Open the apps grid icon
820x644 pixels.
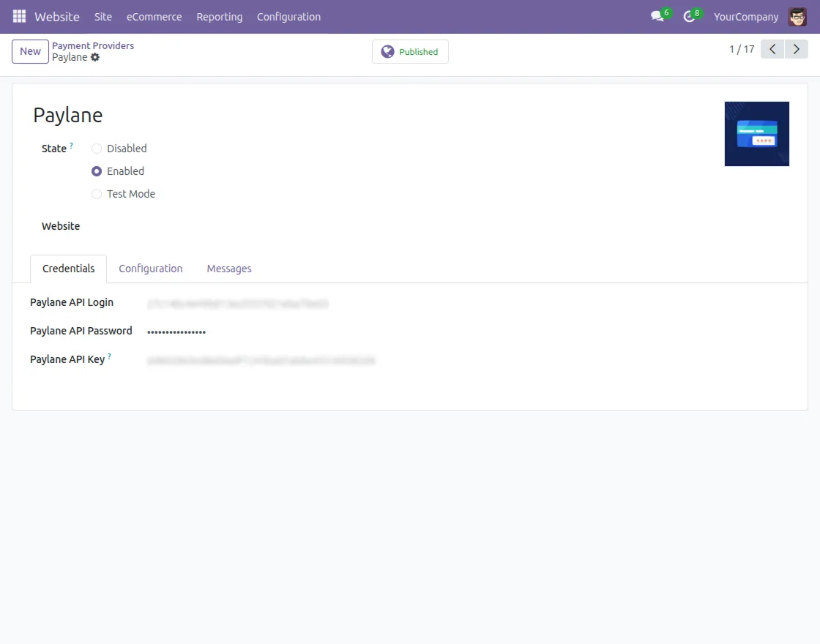(19, 16)
